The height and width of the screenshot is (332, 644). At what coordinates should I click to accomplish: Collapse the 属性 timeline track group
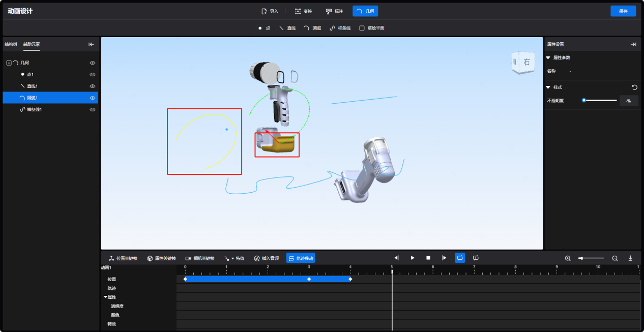tap(106, 297)
